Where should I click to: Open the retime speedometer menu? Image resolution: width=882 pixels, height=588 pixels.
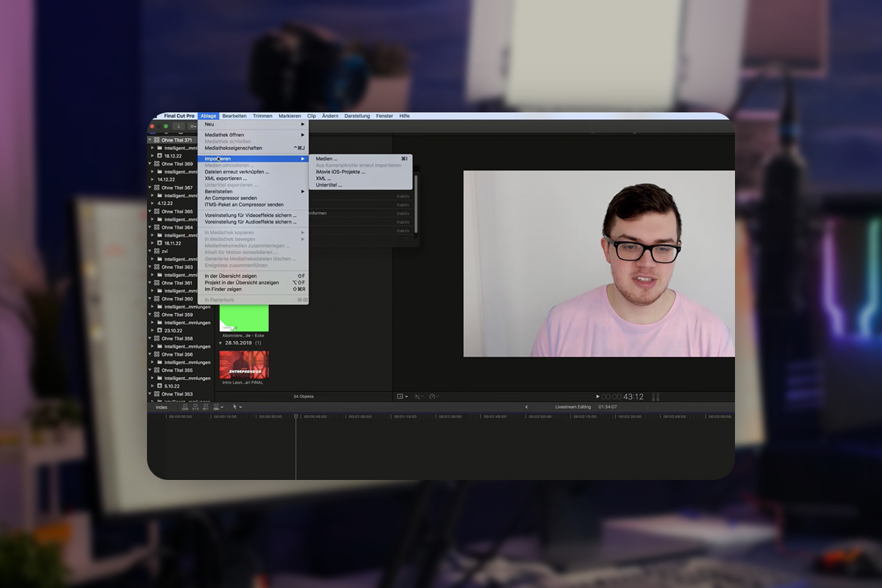[x=433, y=396]
